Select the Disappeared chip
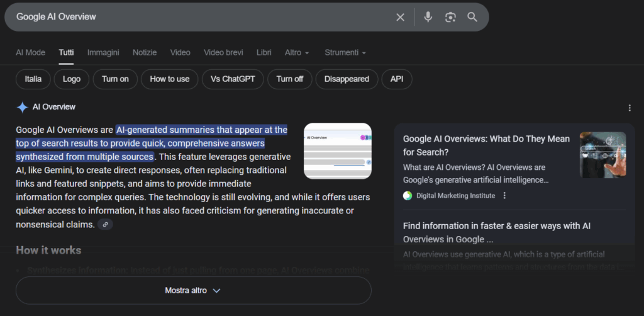Viewport: 644px width, 316px height. (347, 79)
